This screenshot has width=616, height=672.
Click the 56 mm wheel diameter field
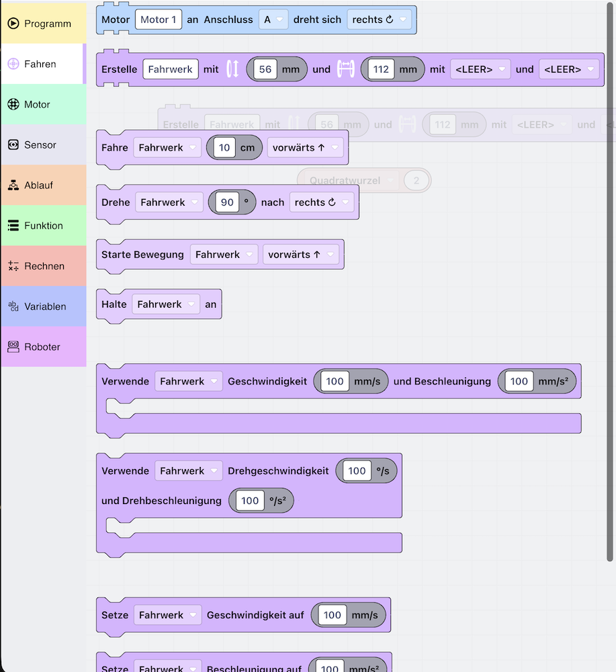(x=265, y=69)
